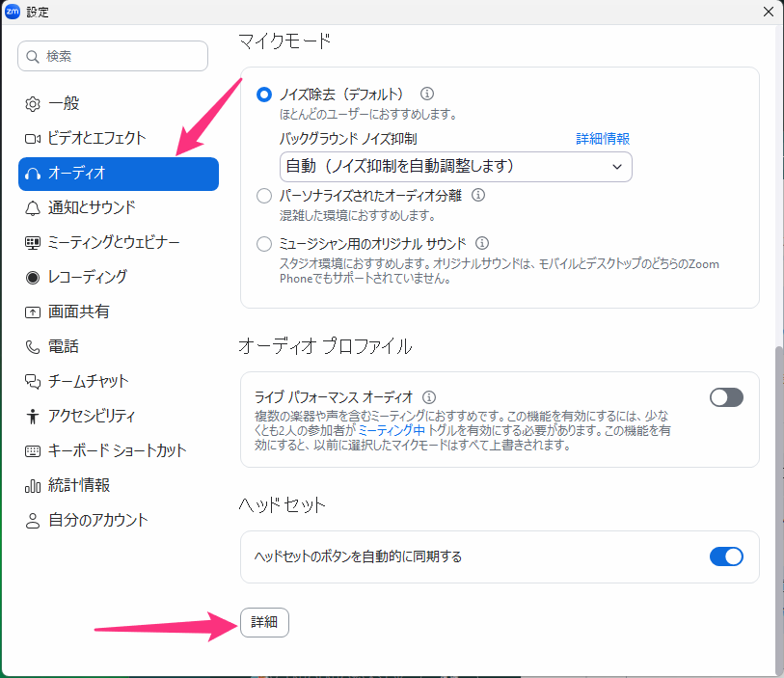784x678 pixels.
Task: Disable the headset button sync toggle
Action: (726, 556)
